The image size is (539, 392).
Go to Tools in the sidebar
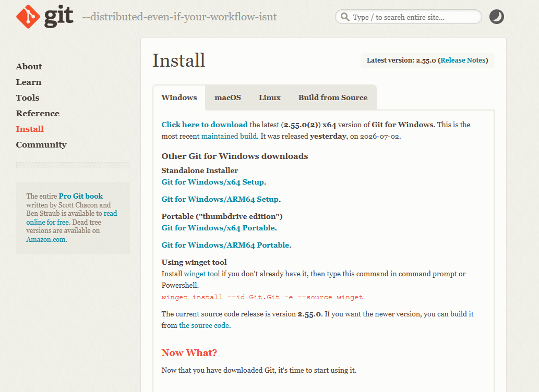click(x=28, y=98)
